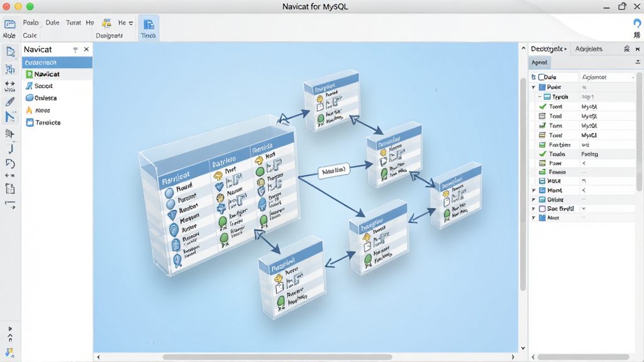
Task: Click the stacked documents icon in the left toolbar
Action: click(x=10, y=189)
